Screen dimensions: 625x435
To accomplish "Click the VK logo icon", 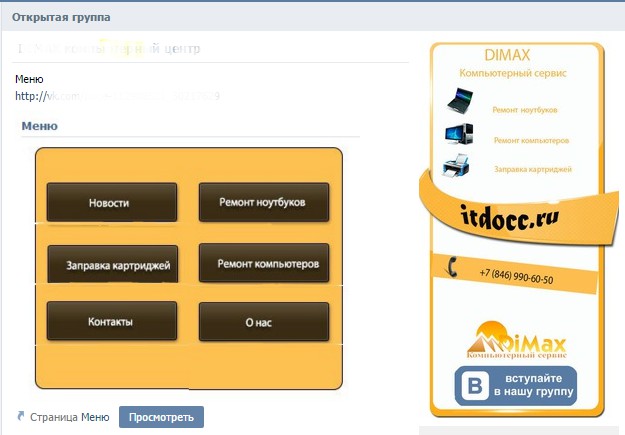I will coord(475,386).
